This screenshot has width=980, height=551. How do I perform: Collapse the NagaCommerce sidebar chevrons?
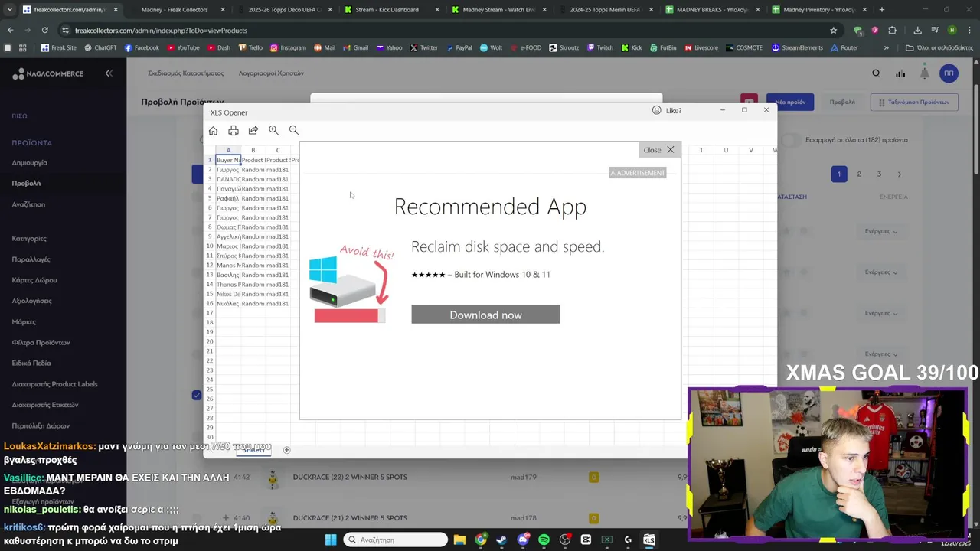pos(109,73)
